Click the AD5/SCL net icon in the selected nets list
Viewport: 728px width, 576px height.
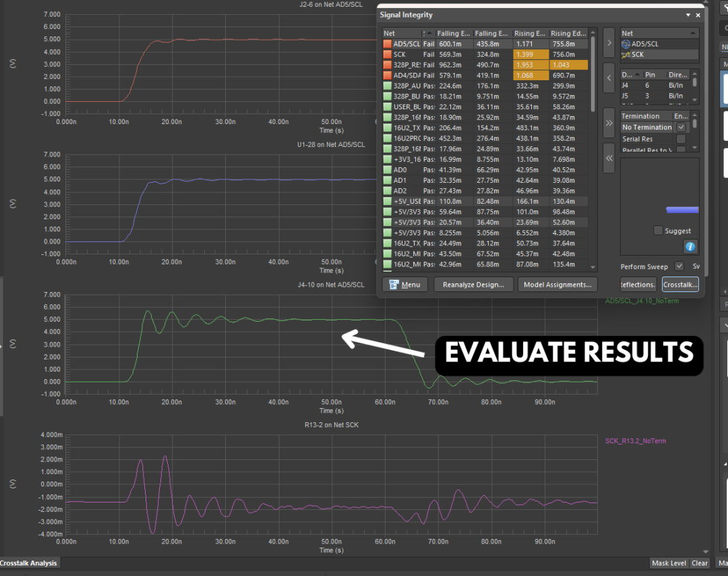626,44
